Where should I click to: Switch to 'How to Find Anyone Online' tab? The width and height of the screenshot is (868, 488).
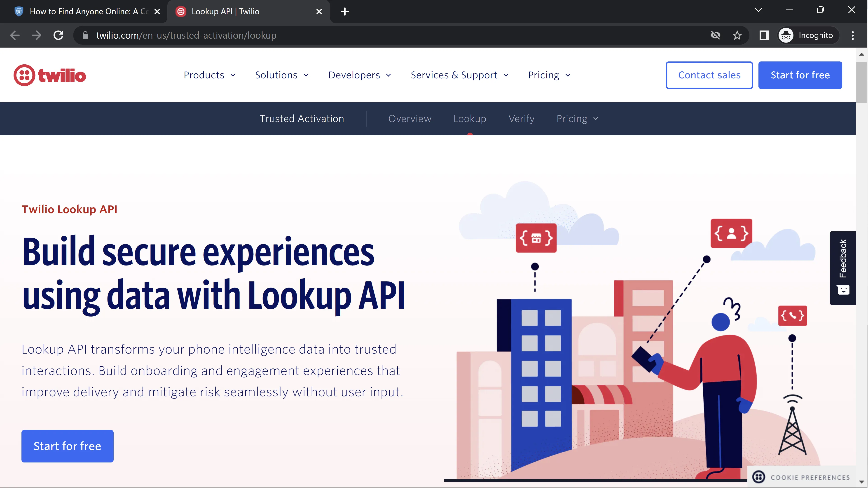[84, 12]
